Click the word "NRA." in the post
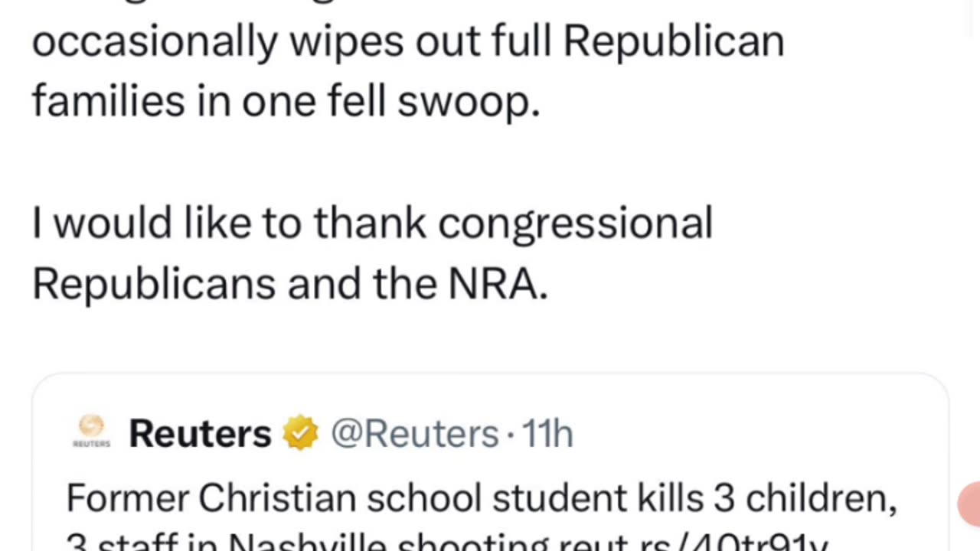980x551 pixels. tap(498, 284)
